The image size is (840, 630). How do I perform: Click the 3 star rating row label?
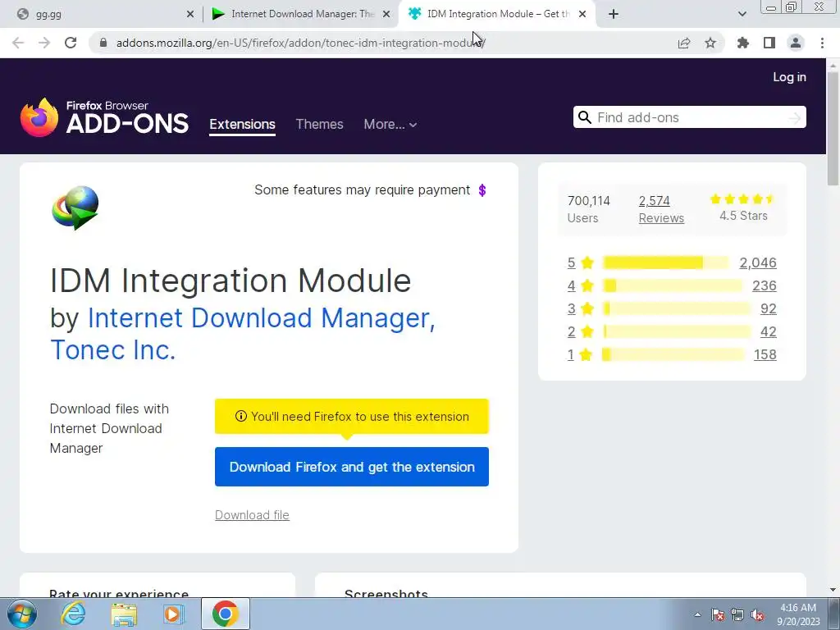pyautogui.click(x=581, y=308)
